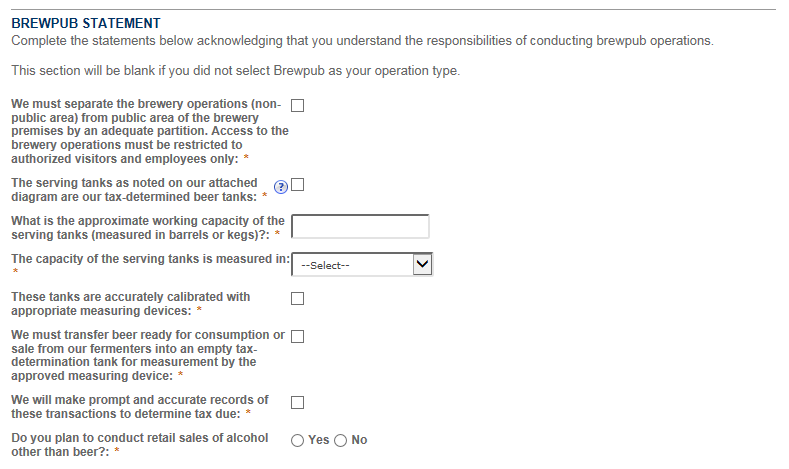Focus the approximate working capacity text field
The width and height of the screenshot is (789, 469).
[360, 227]
